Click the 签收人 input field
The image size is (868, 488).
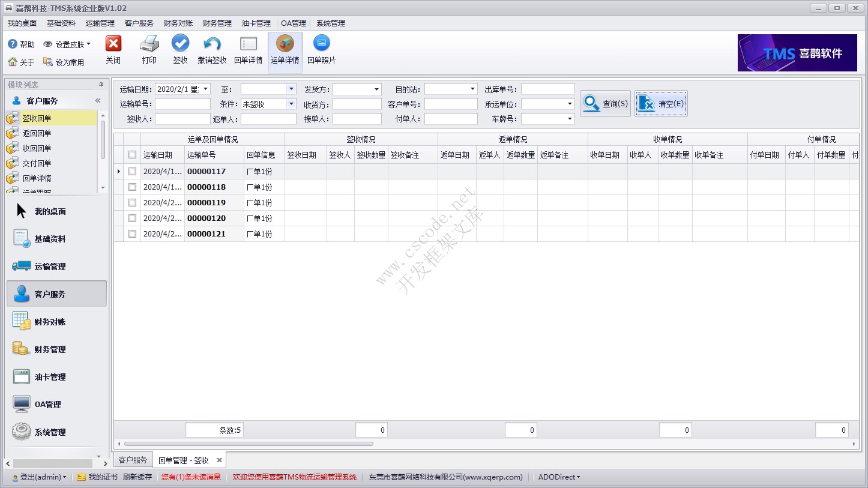(x=182, y=119)
